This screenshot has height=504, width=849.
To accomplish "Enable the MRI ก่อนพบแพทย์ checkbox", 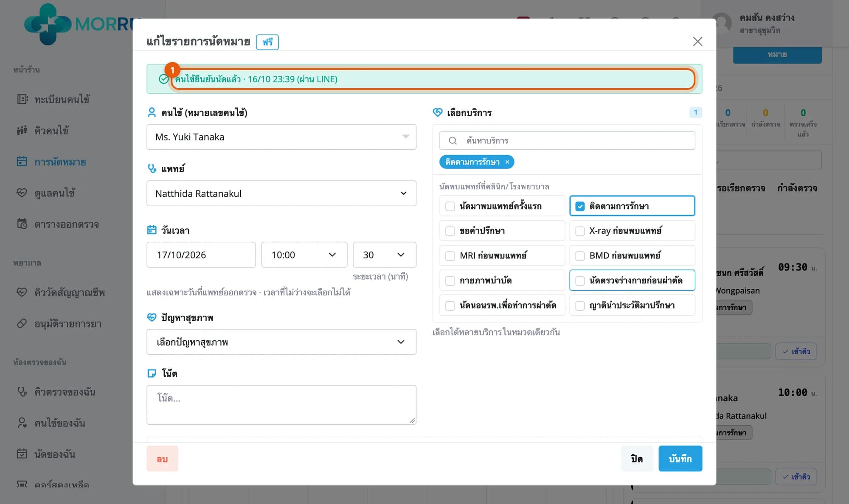I will pos(450,256).
